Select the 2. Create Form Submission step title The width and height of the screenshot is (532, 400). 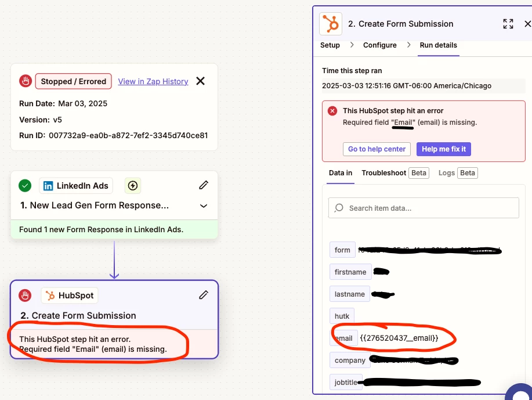click(x=78, y=315)
